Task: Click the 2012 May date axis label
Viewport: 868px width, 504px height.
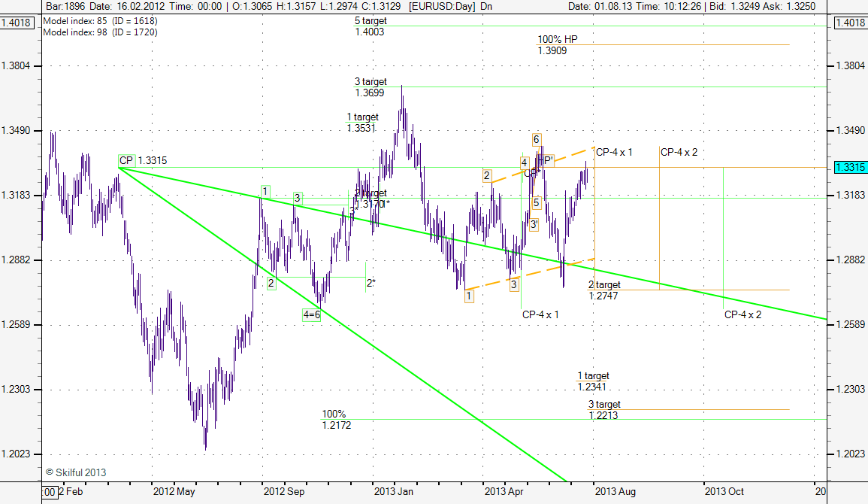Action: coord(174,492)
